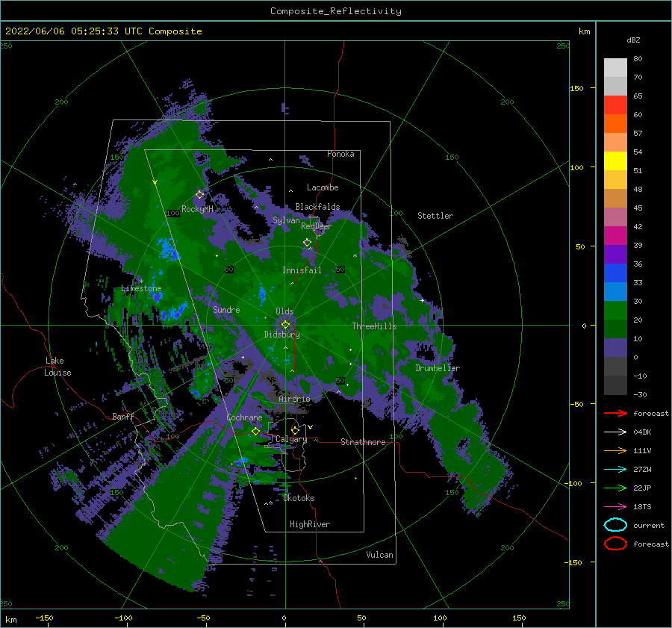Click the Calgary city label
This screenshot has width=672, height=628.
tap(291, 439)
